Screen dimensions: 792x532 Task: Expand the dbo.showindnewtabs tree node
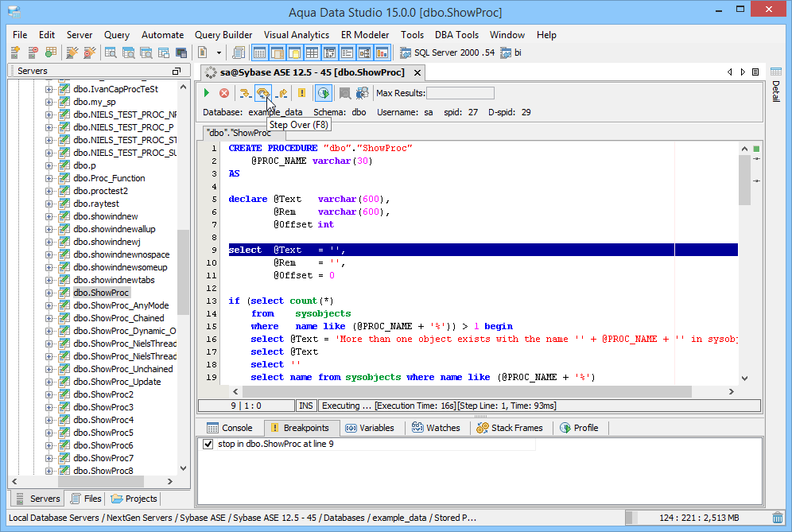49,281
